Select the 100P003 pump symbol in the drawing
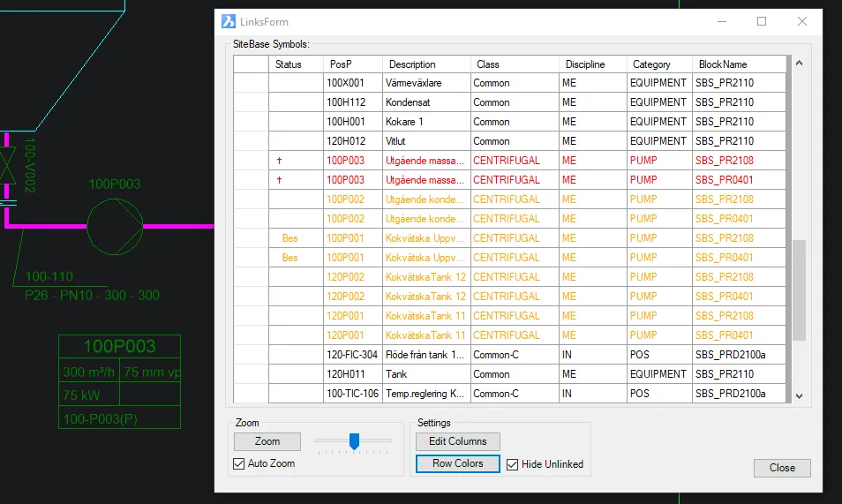 tap(115, 226)
